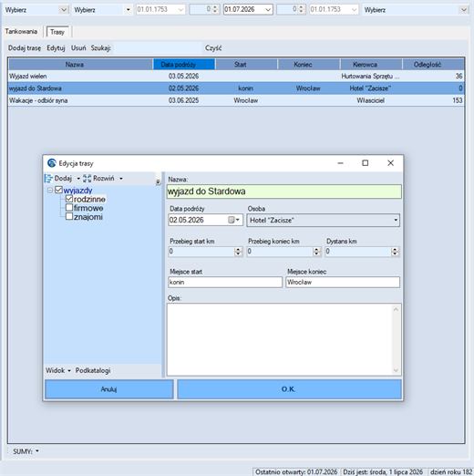Screen dimensions: 474x476
Task: Click the Edycja trasy app icon
Action: click(x=52, y=163)
